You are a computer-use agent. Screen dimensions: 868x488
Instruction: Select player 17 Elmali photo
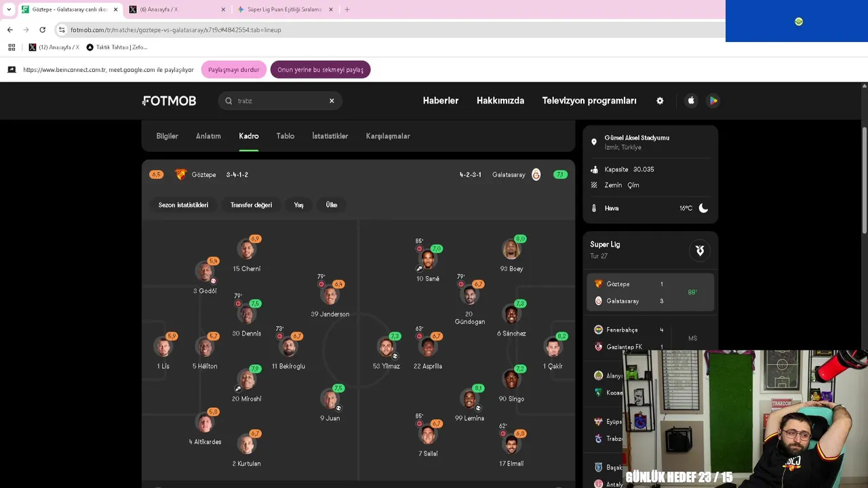coord(511,444)
